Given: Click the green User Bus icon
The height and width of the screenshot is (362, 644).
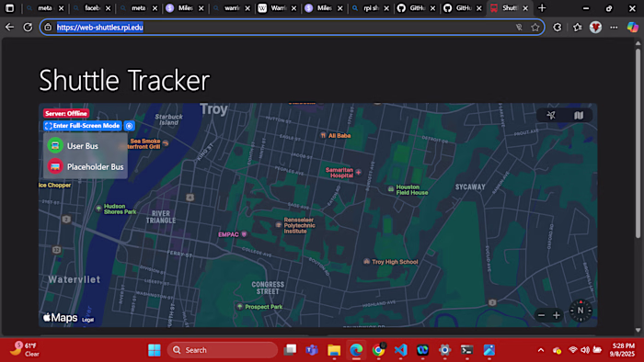Looking at the screenshot, I should coord(55,145).
